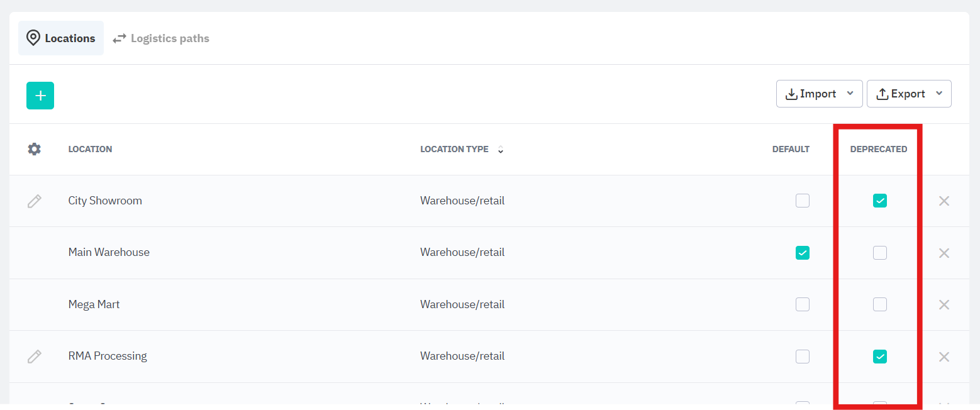Screen dimensions: 980x410
Task: Remove Main Warehouse with the X icon
Action: click(x=944, y=253)
